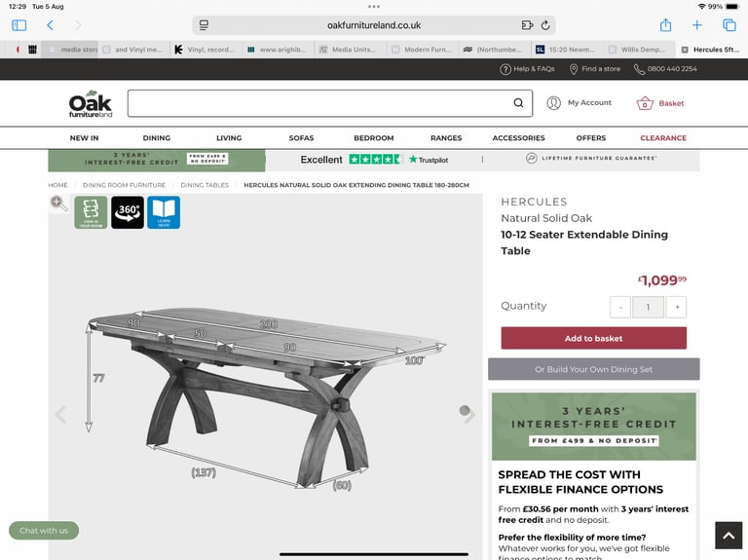
Task: Tap the search magnifier icon in search box
Action: coord(518,103)
